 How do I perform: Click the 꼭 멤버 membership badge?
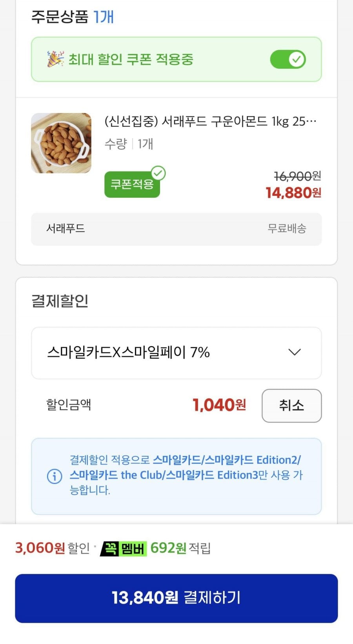point(124,548)
